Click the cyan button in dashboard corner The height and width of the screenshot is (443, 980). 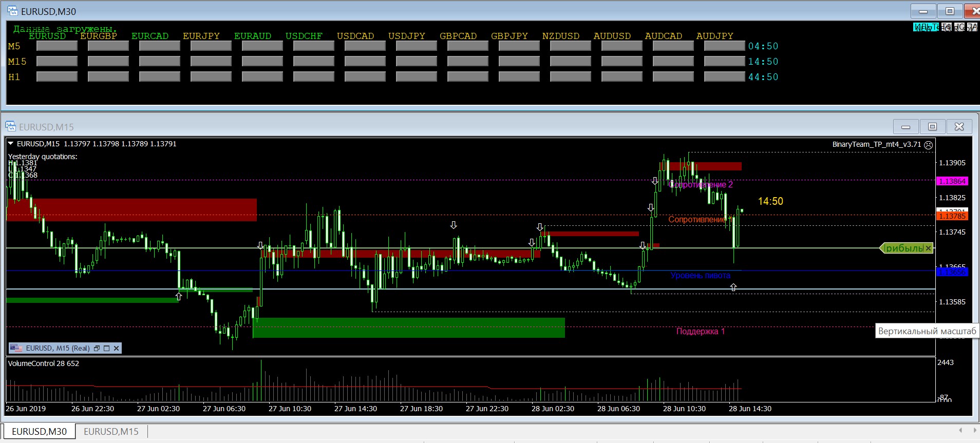click(926, 27)
